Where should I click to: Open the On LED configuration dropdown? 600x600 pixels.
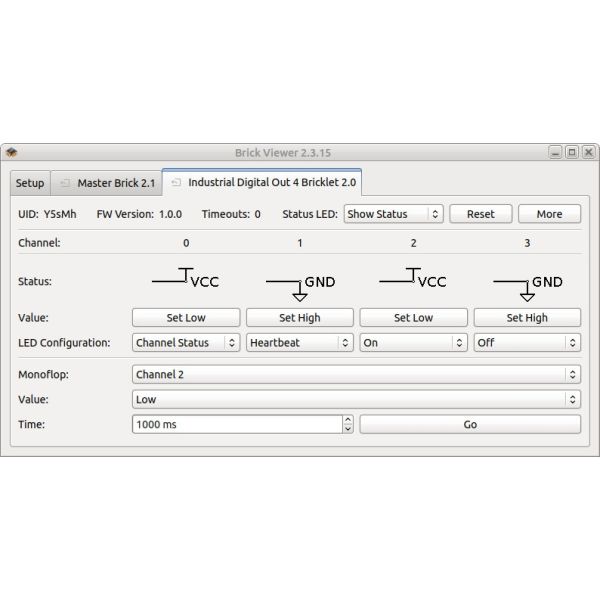(x=414, y=342)
